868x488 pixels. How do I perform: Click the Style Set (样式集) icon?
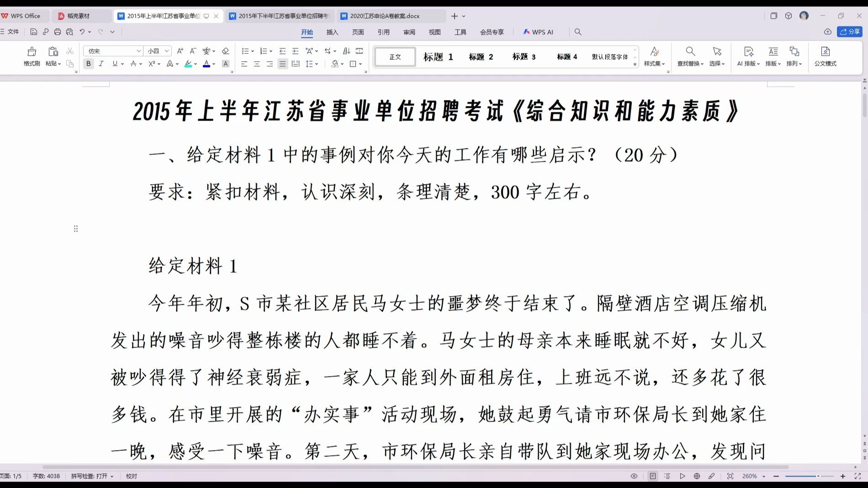click(x=654, y=51)
